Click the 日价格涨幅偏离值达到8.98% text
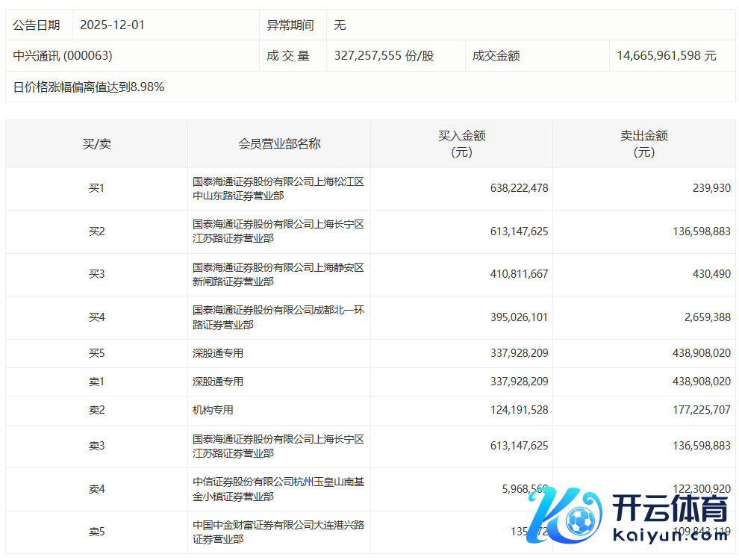This screenshot has height=560, width=739. 89,87
